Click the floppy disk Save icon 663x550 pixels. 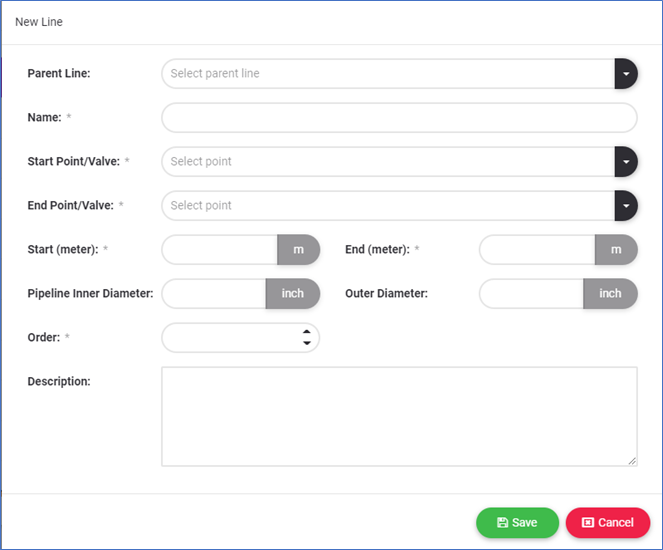point(502,523)
